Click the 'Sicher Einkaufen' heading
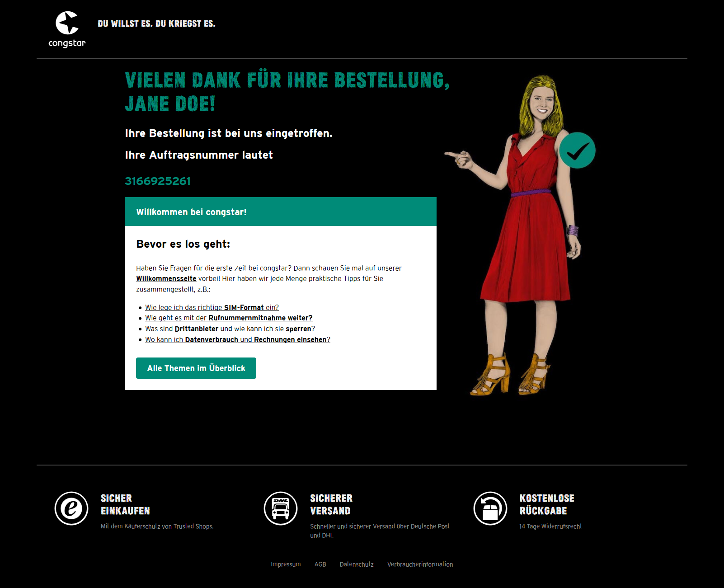Image resolution: width=724 pixels, height=588 pixels. 125,504
